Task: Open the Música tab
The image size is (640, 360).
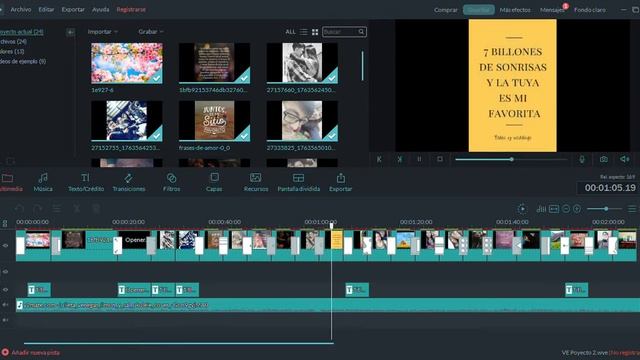Action: point(43,182)
